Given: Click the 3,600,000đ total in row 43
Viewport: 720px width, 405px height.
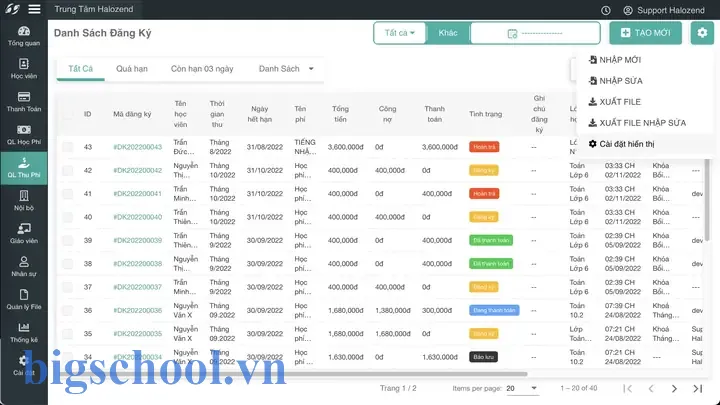Looking at the screenshot, I should [x=345, y=147].
